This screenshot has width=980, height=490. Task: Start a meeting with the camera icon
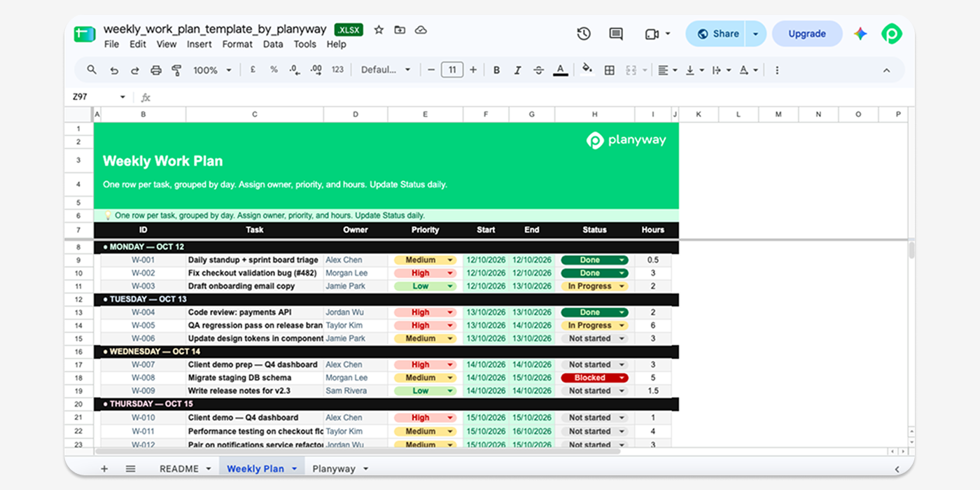coord(652,34)
